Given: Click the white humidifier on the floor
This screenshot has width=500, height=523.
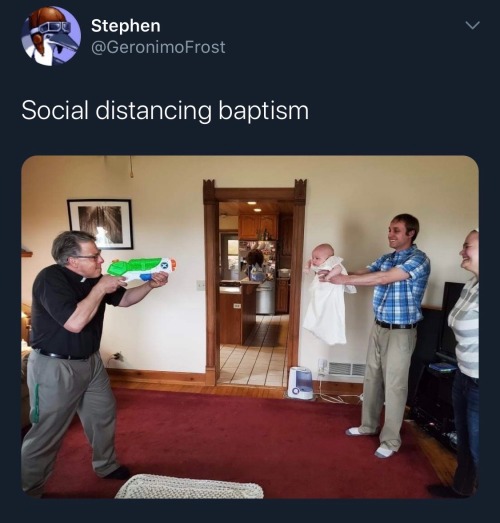Looking at the screenshot, I should pyautogui.click(x=301, y=383).
